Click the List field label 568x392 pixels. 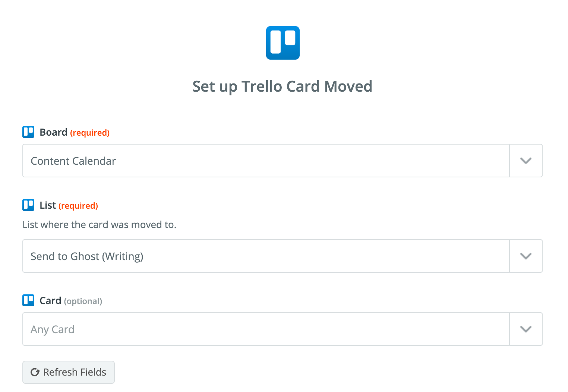click(x=48, y=205)
